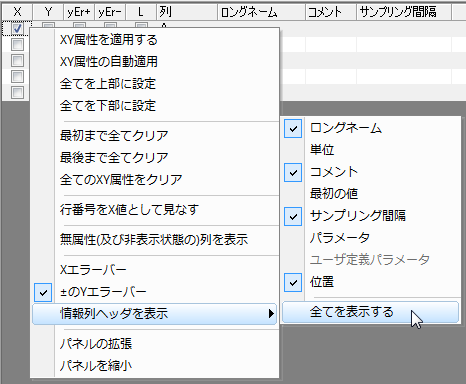Screen dimensions: 466x384
Task: Enable Xエラーバー option
Action: pyautogui.click(x=155, y=270)
